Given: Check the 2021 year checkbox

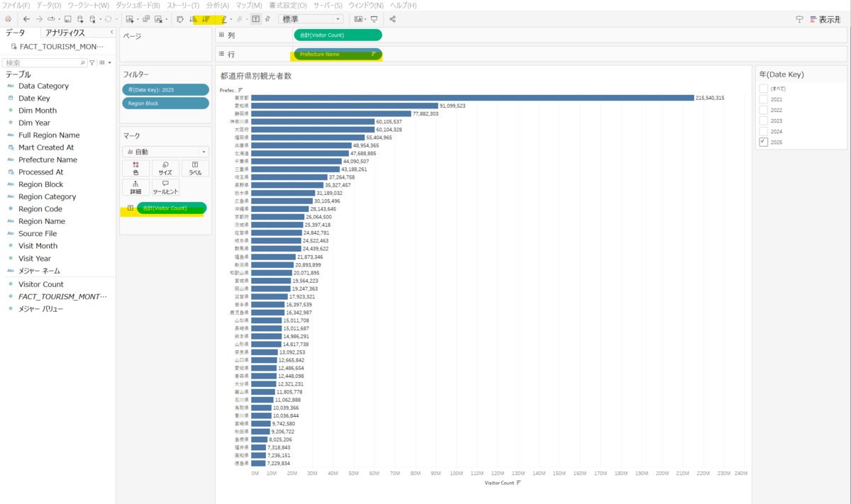Looking at the screenshot, I should (764, 99).
